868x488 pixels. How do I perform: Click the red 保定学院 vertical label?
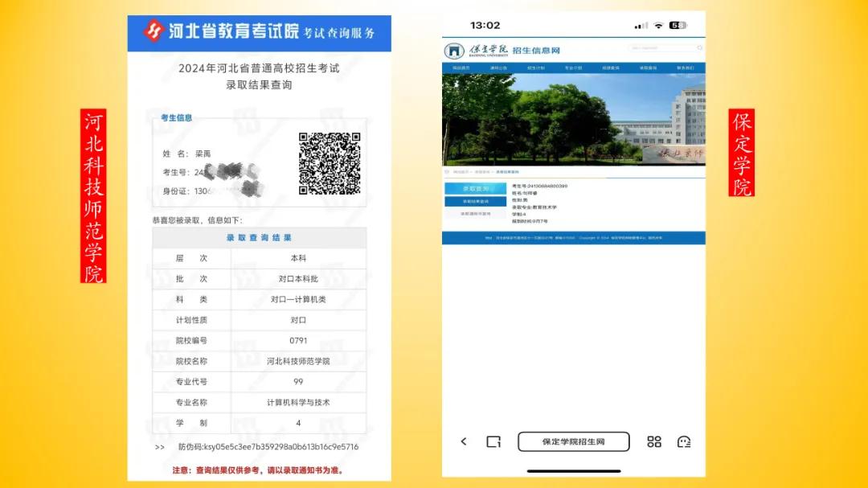(742, 152)
